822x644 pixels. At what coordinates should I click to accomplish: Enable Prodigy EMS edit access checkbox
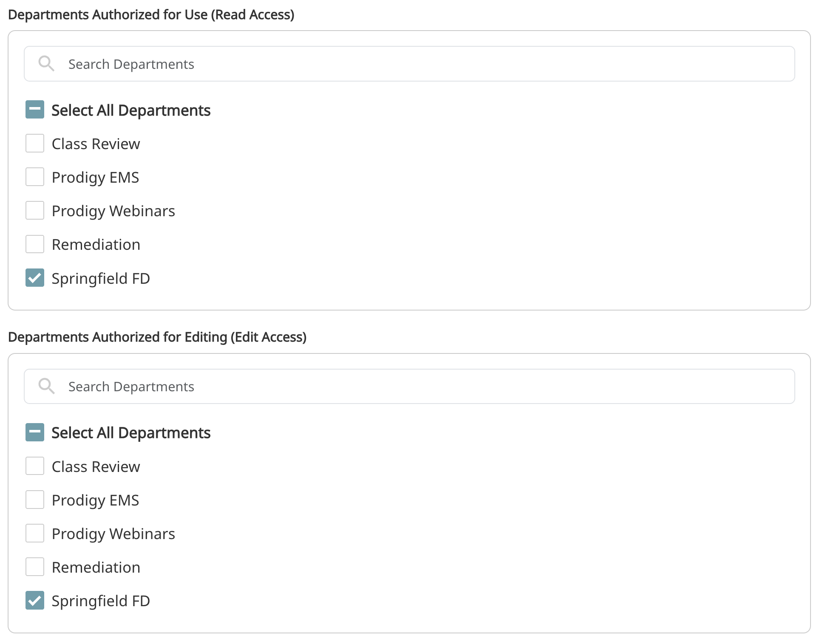point(35,500)
